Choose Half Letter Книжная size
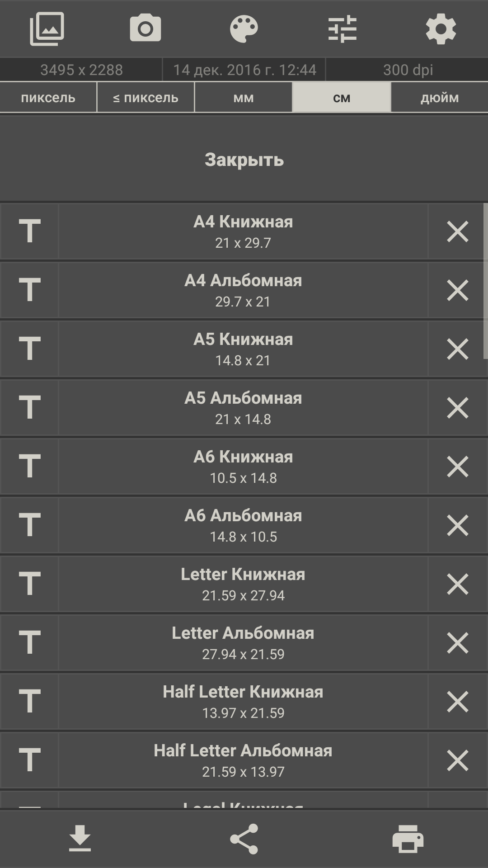Viewport: 488px width, 868px height. (243, 702)
